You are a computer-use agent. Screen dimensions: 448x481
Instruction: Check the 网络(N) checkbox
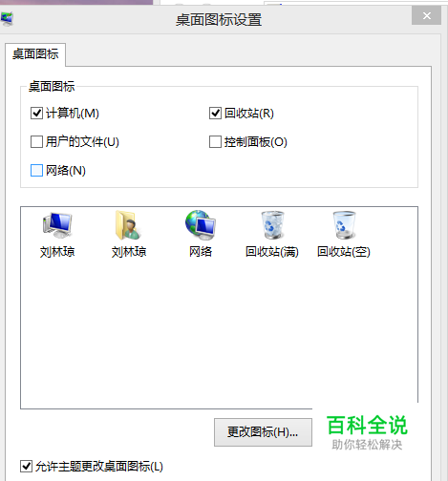pyautogui.click(x=36, y=171)
